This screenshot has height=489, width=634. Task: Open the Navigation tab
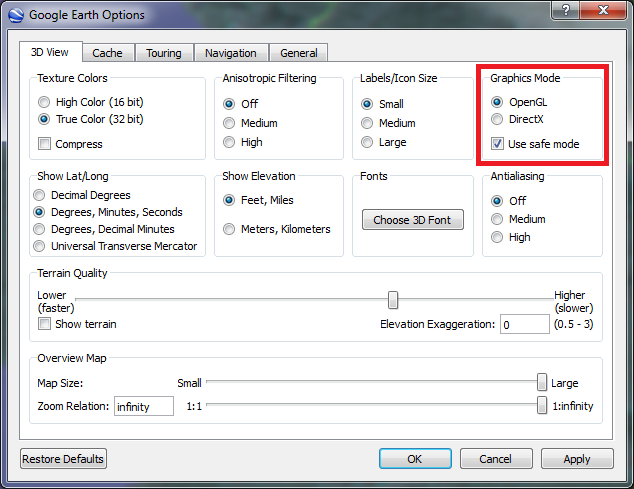231,53
